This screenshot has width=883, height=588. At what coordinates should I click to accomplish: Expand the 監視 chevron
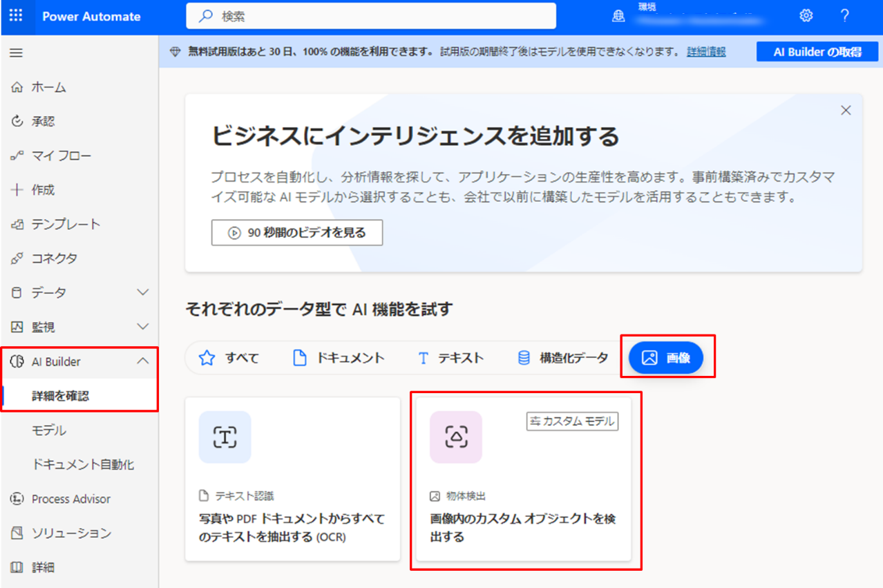click(143, 327)
